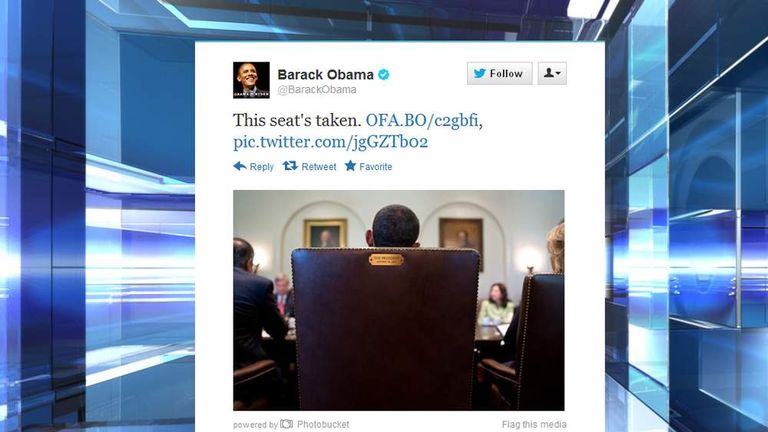Click the Reply text label
Screen dimensions: 768x432
pyautogui.click(x=262, y=167)
